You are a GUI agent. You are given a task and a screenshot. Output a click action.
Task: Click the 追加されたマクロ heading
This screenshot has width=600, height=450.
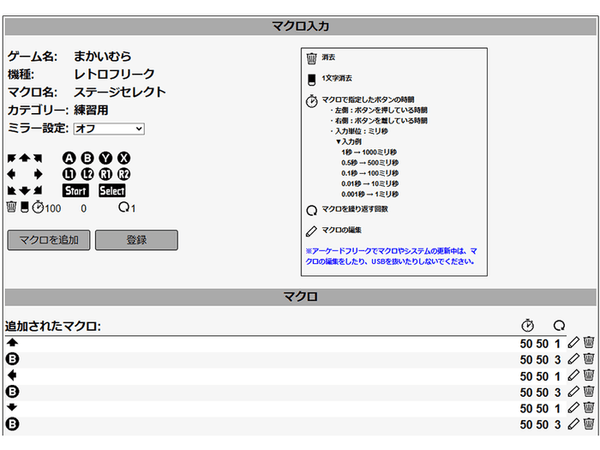point(53,326)
